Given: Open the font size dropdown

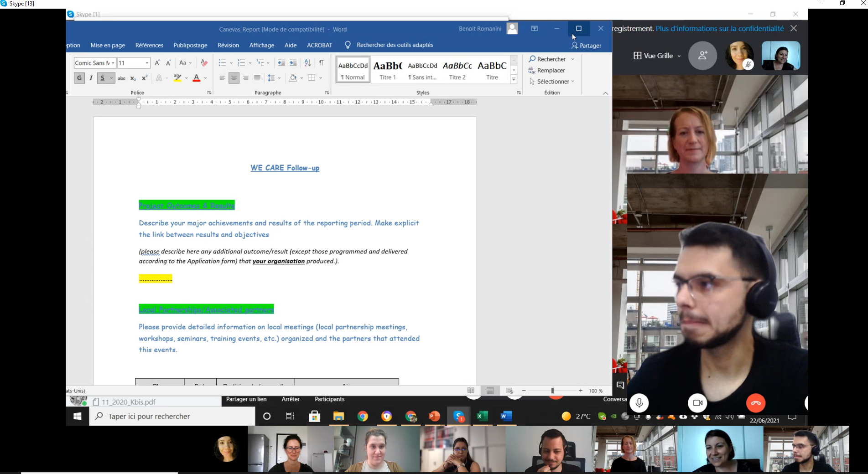Looking at the screenshot, I should tap(147, 63).
